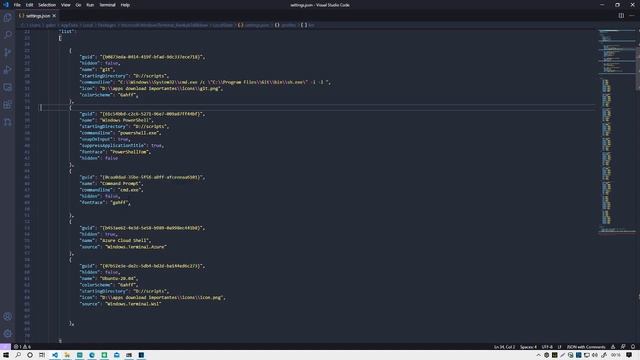Image resolution: width=640 pixels, height=360 pixels.
Task: Open the Selection menu
Action: 47,5
